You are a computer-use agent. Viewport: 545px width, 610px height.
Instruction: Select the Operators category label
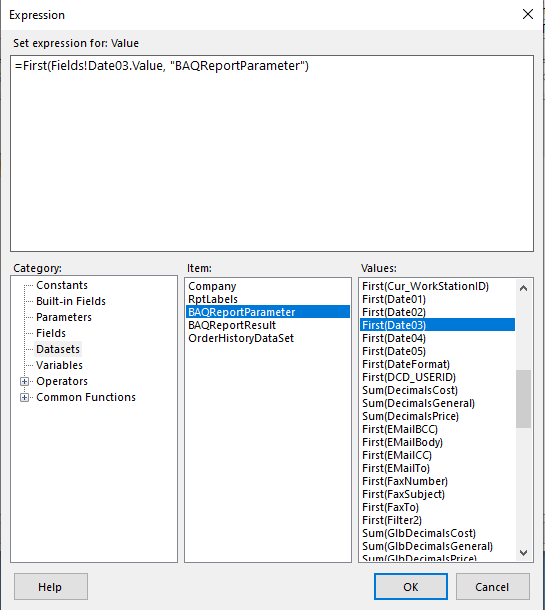62,381
